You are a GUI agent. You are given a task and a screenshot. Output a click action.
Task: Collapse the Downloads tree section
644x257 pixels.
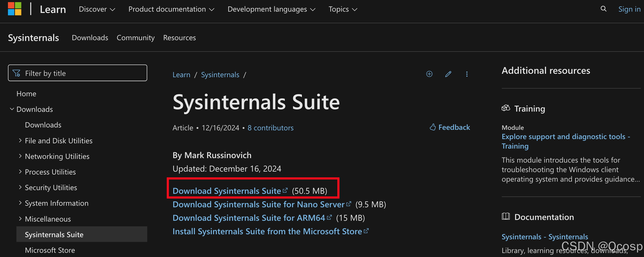pos(12,109)
